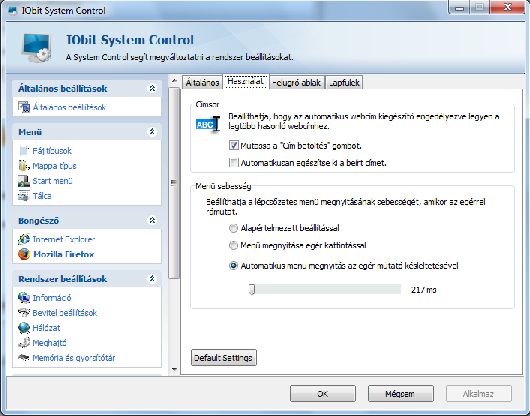The image size is (530, 416).
Task: Click the Tálca icon
Action: point(24,196)
